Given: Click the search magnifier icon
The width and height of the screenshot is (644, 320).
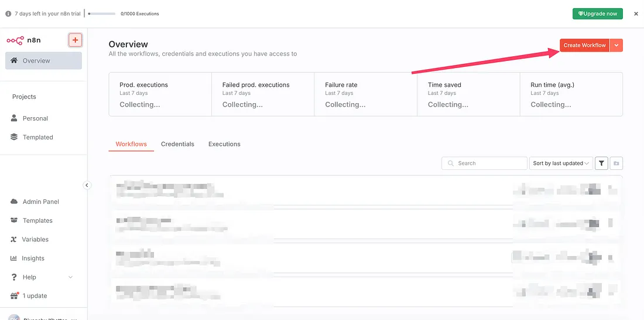Looking at the screenshot, I should [x=451, y=164].
